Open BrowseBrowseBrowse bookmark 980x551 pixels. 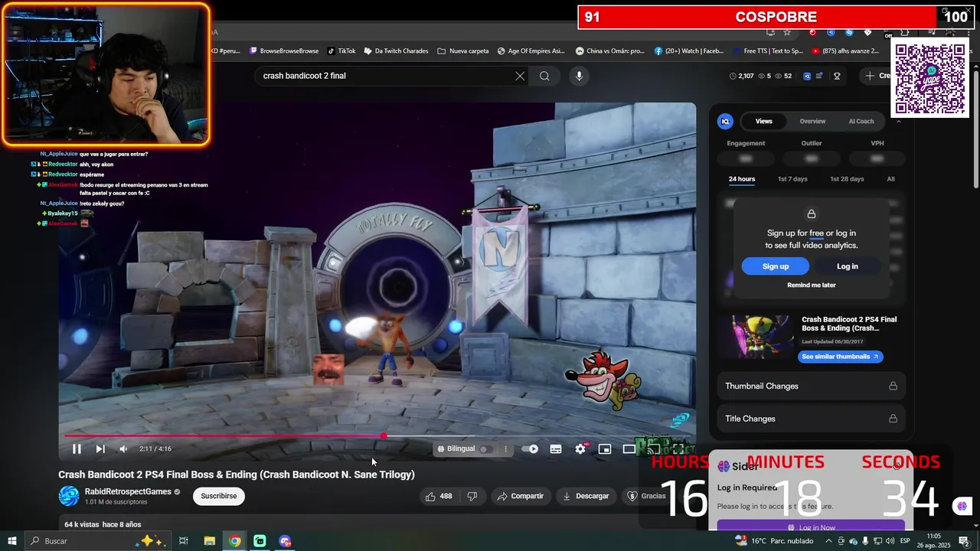(x=283, y=51)
